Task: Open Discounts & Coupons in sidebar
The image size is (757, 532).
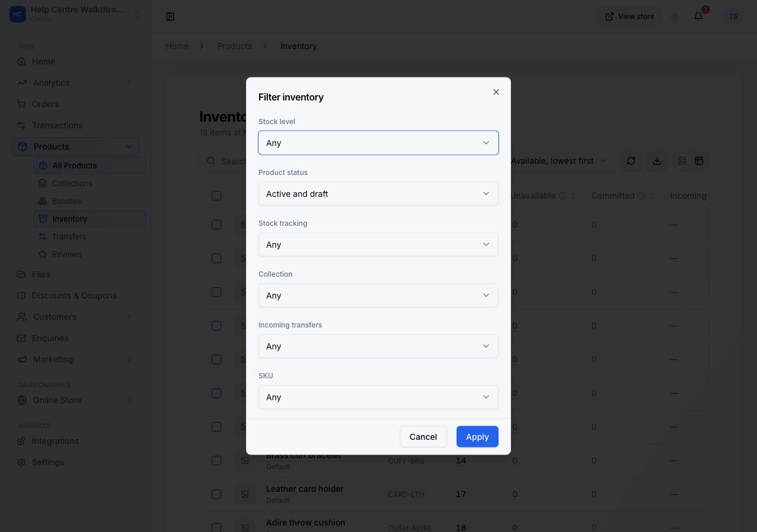Action: [76, 296]
